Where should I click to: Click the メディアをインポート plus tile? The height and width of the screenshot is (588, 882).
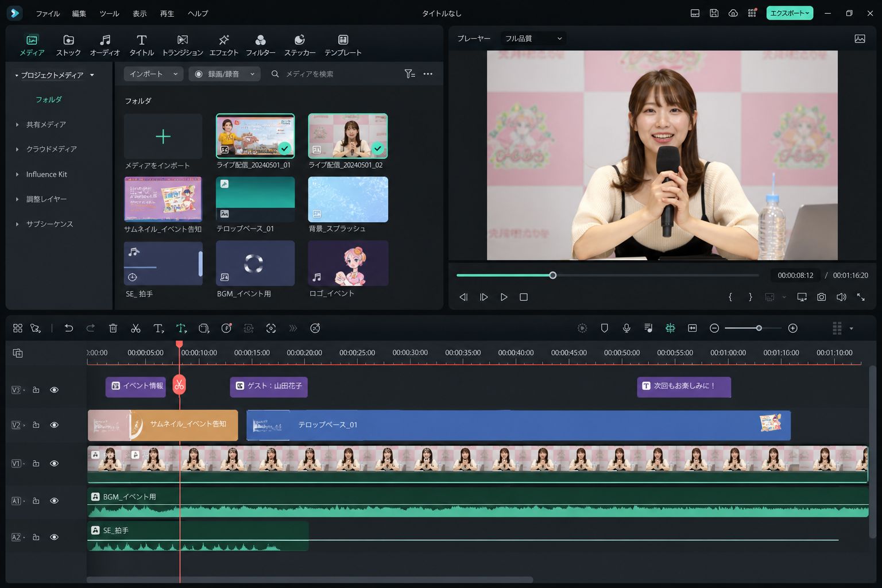tap(163, 136)
